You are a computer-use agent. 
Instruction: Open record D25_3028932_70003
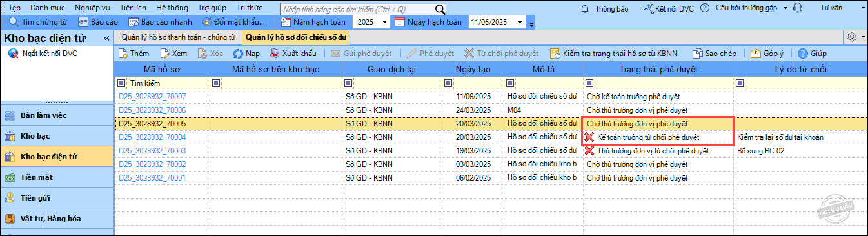click(x=152, y=151)
